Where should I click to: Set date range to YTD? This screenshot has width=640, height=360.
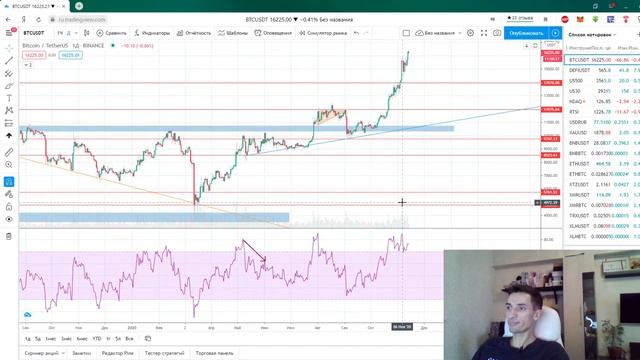pyautogui.click(x=97, y=338)
